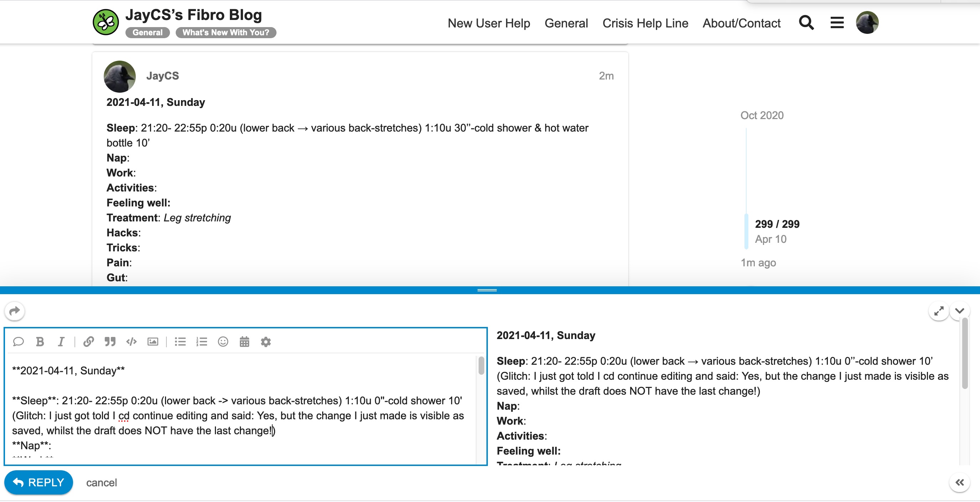Insert preformatted code with code icon
Image resolution: width=980 pixels, height=502 pixels.
point(131,342)
